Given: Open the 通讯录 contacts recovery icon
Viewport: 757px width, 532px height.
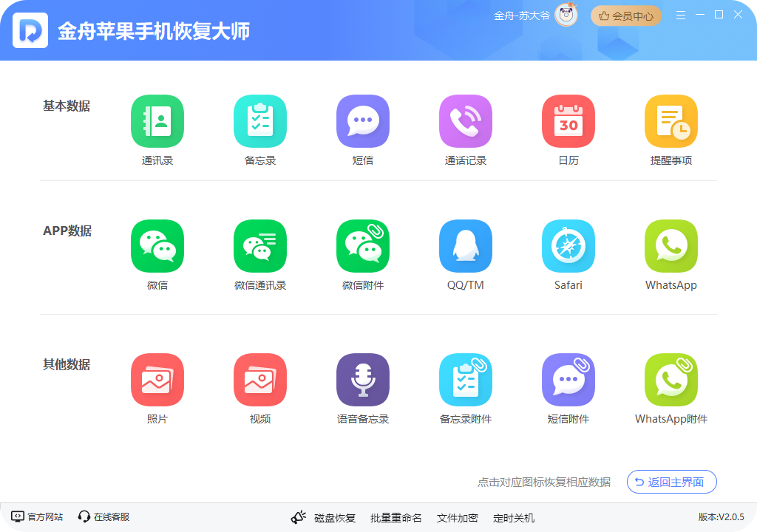Looking at the screenshot, I should pyautogui.click(x=157, y=121).
